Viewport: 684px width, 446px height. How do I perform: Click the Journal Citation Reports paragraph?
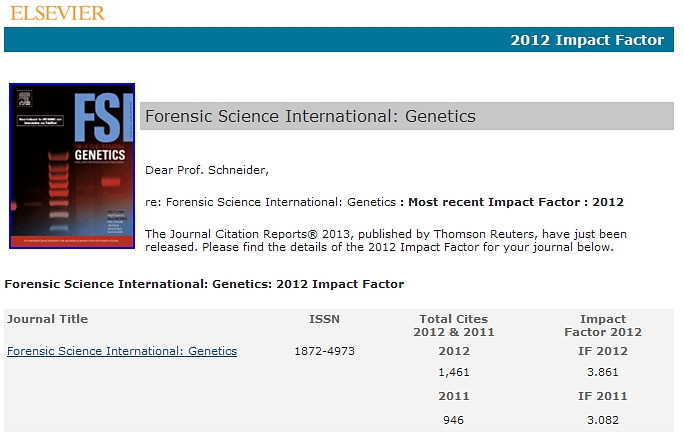tap(386, 240)
